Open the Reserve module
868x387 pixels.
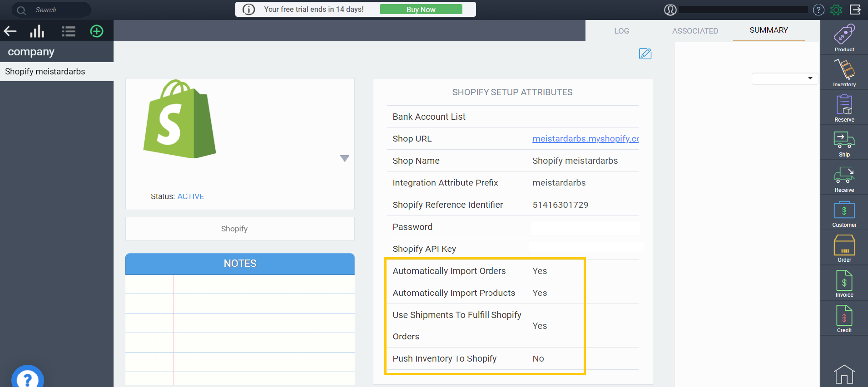[x=844, y=108]
